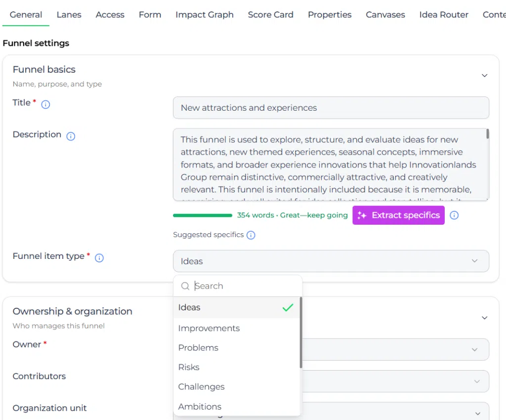The image size is (506, 420).
Task: Open the Contributors dropdown
Action: point(395,381)
